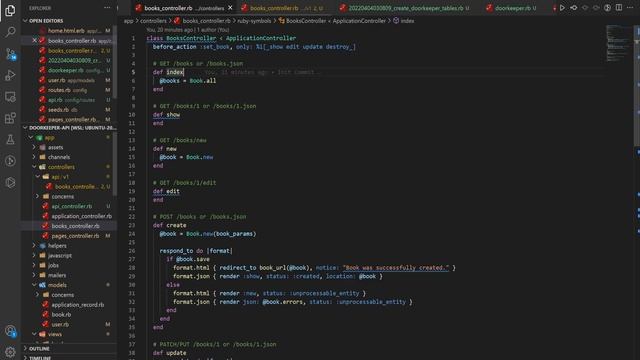Image resolution: width=640 pixels, height=360 pixels.
Task: Click the code minimap overview
Action: tap(618, 43)
